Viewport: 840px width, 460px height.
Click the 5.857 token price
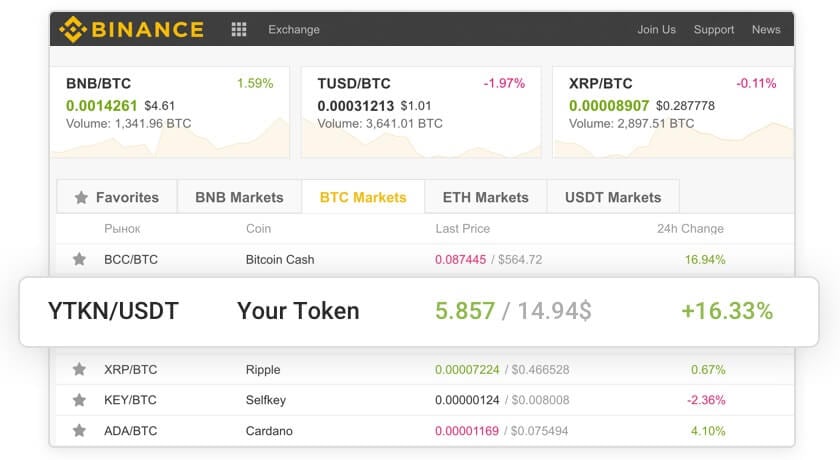(465, 311)
